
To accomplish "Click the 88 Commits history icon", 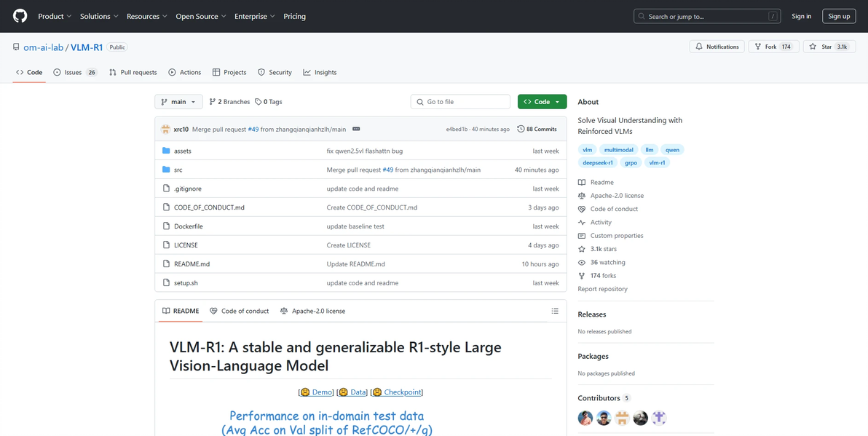I will pos(521,129).
